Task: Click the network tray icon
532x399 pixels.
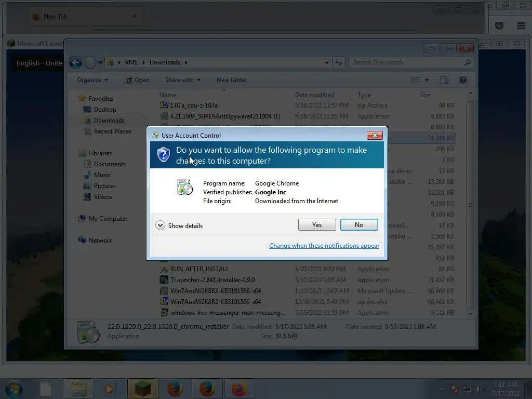Action: coord(467,389)
